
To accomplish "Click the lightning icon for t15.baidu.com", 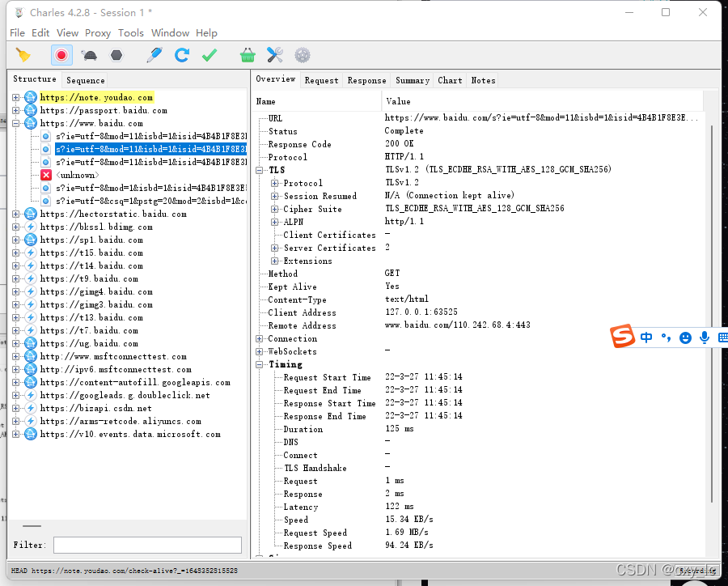I will pos(31,253).
